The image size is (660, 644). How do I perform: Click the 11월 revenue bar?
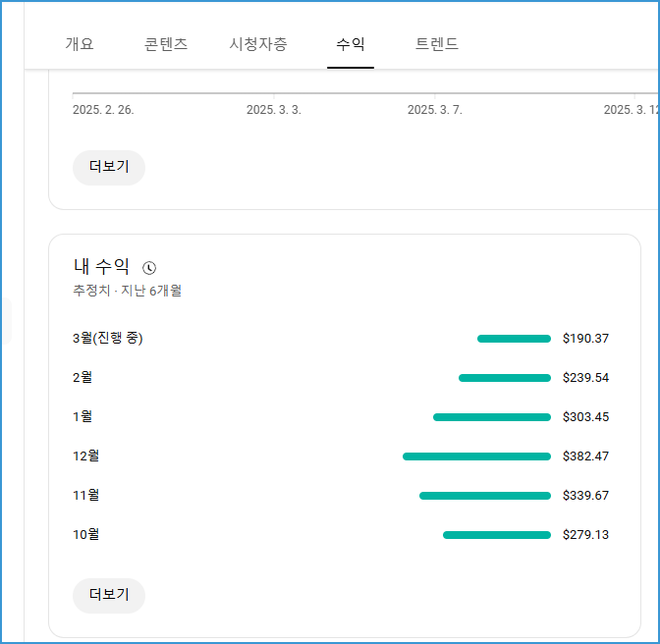point(485,496)
